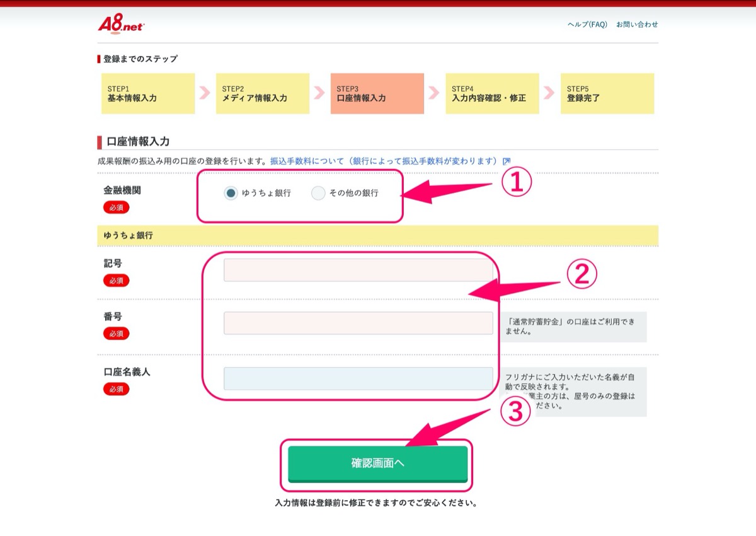The width and height of the screenshot is (756, 536).
Task: Click the 登録までのステップ heading
Action: [x=140, y=59]
